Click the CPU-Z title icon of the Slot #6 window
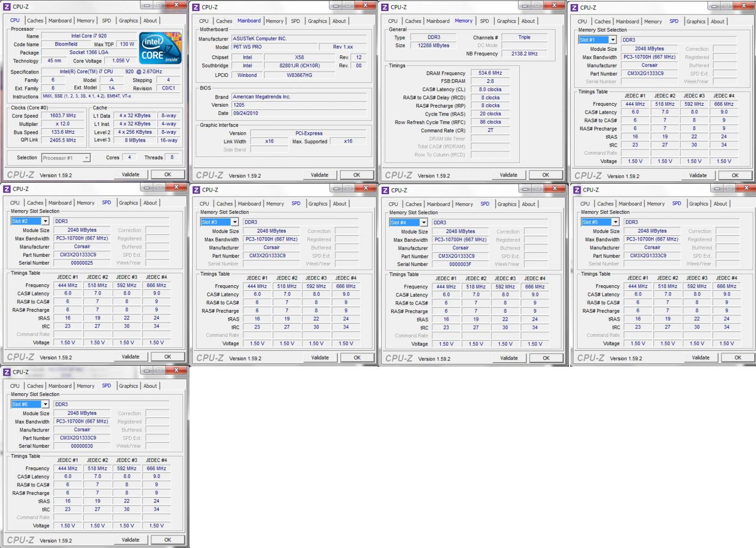The height and width of the screenshot is (548, 756). (7, 372)
